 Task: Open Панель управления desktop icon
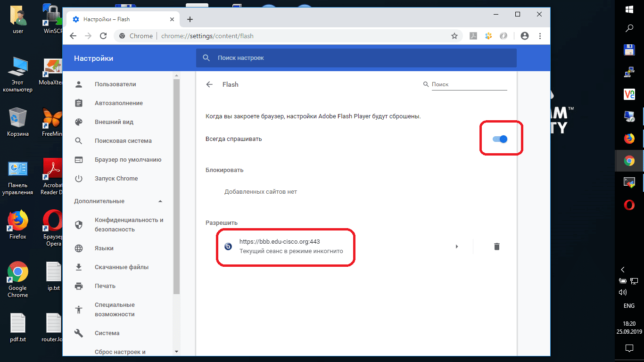(x=18, y=177)
